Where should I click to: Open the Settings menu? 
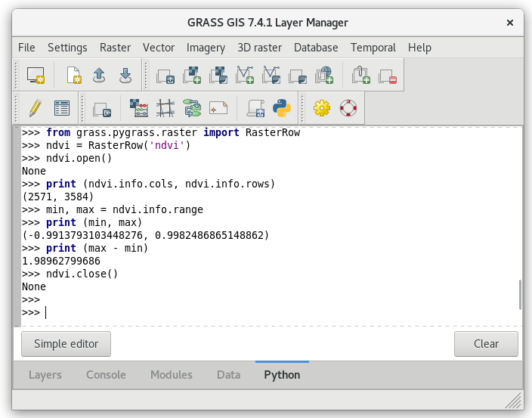tap(67, 48)
